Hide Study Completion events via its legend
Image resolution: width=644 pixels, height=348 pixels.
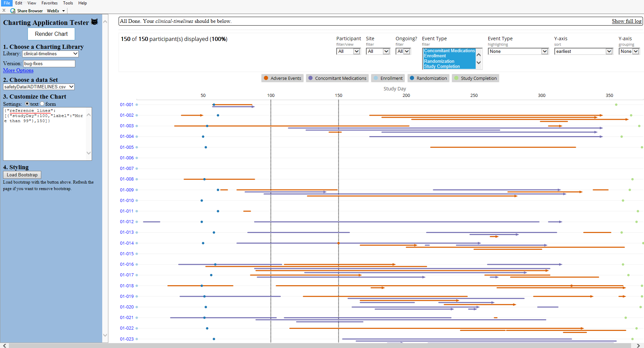(x=475, y=78)
